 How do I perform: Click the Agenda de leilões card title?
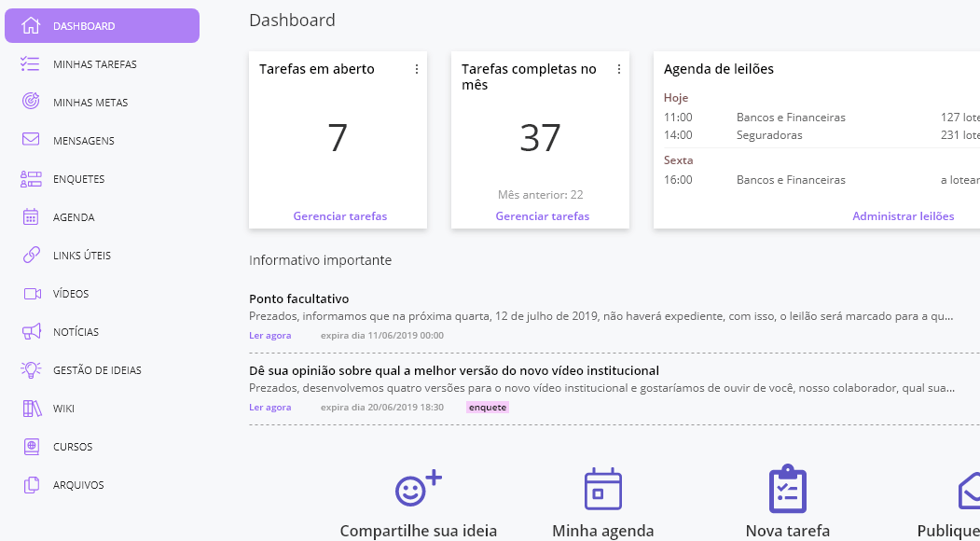pyautogui.click(x=719, y=69)
